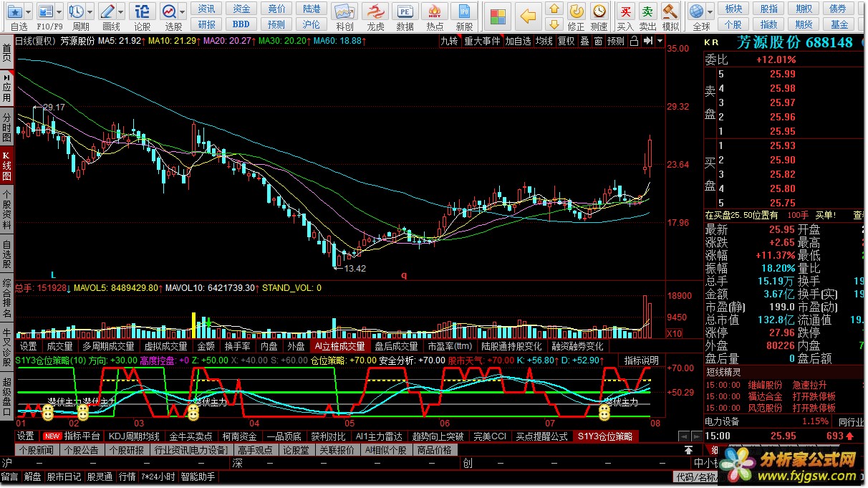Toggle 复权 price adjustment in chart toolbar
868x488 pixels.
click(x=566, y=41)
